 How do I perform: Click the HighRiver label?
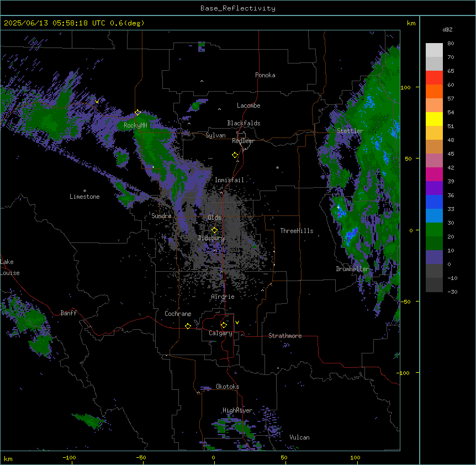coord(237,410)
